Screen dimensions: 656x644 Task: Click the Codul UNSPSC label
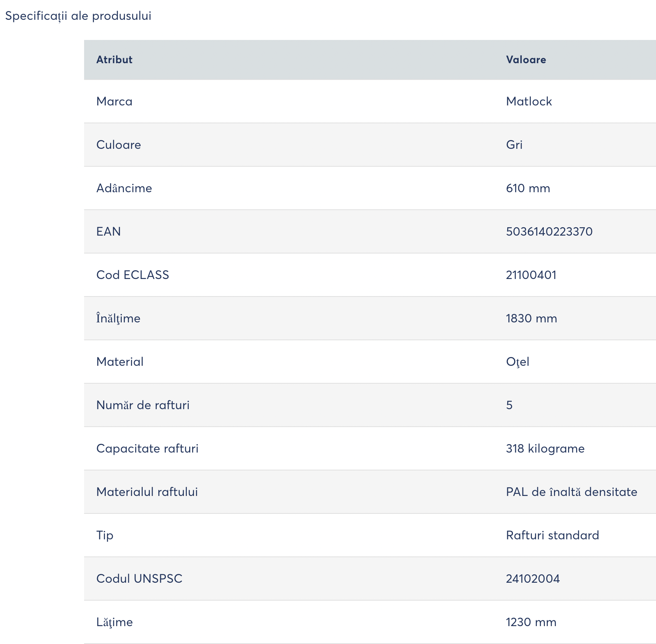pyautogui.click(x=139, y=579)
